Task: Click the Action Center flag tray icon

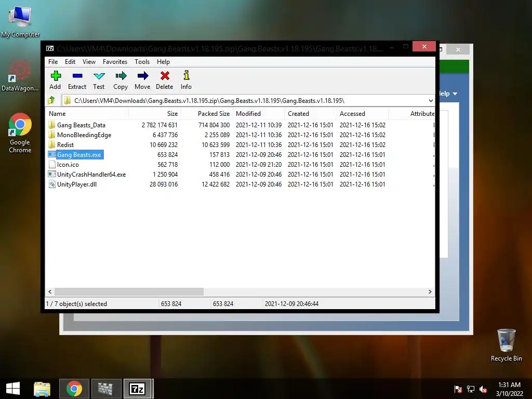Action: pos(458,389)
